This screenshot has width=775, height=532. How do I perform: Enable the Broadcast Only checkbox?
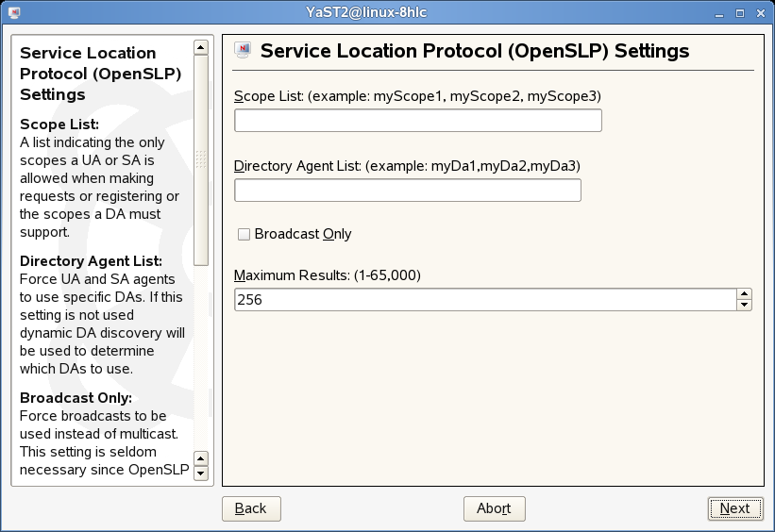244,234
